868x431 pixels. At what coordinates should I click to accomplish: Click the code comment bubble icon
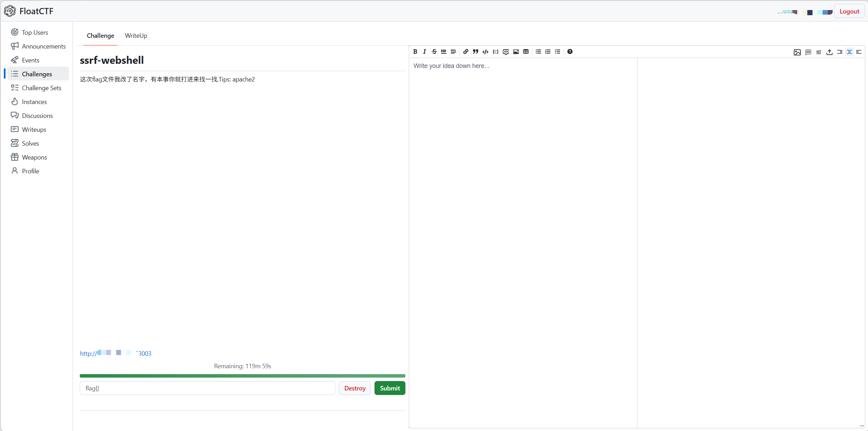coord(506,52)
